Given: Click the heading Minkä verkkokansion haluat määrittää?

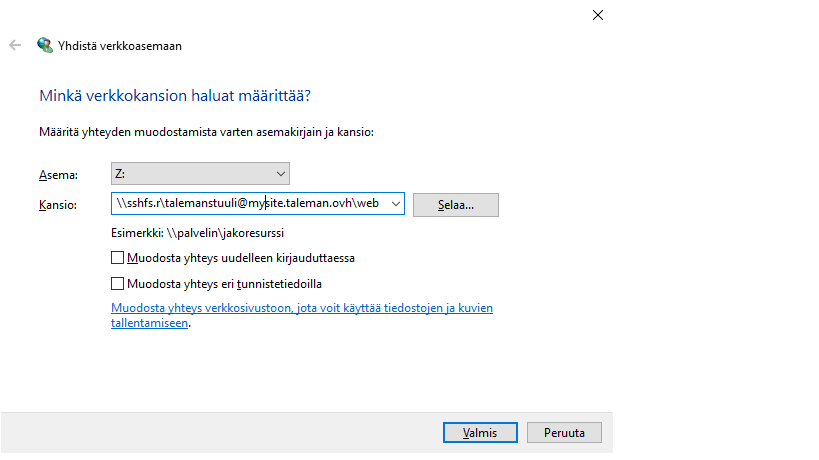Looking at the screenshot, I should tap(175, 96).
